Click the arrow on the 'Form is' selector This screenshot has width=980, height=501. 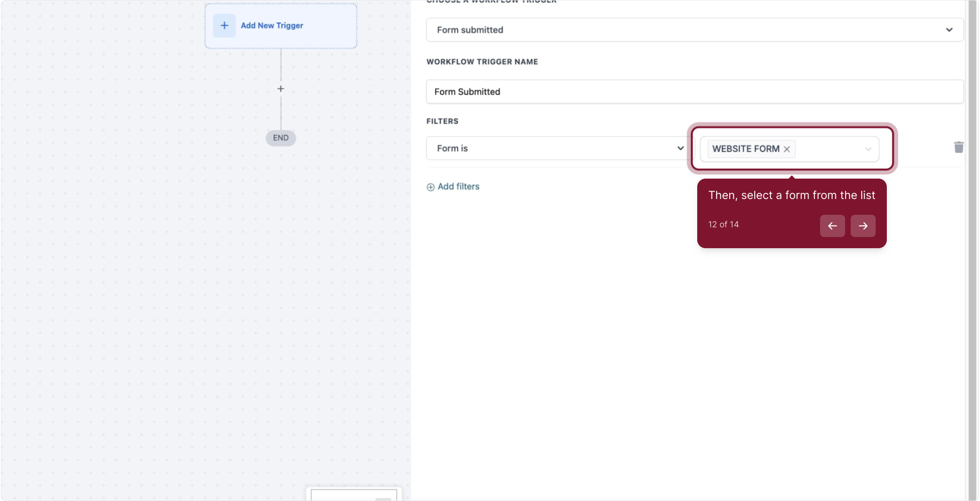[x=680, y=148]
